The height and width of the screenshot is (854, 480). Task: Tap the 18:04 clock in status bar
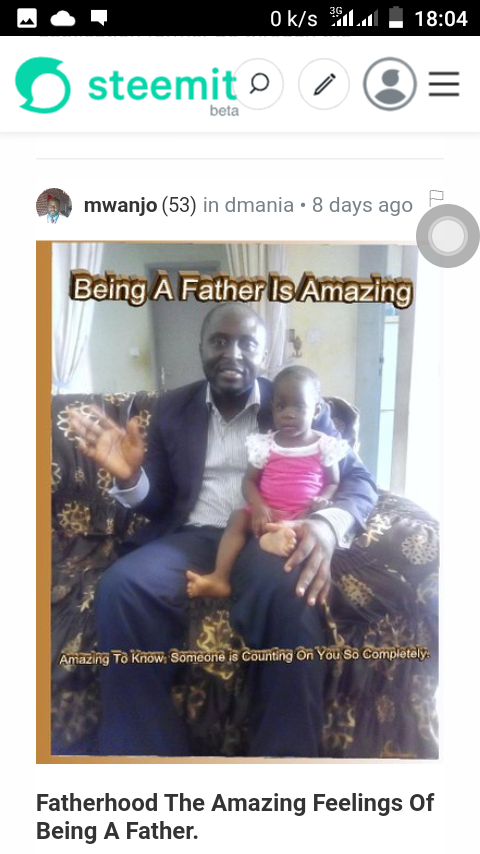pyautogui.click(x=441, y=19)
